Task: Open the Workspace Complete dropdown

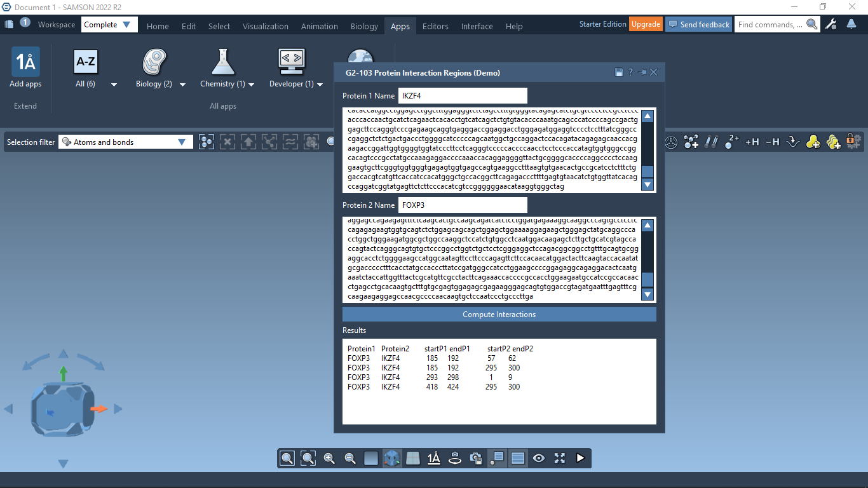Action: click(x=109, y=25)
